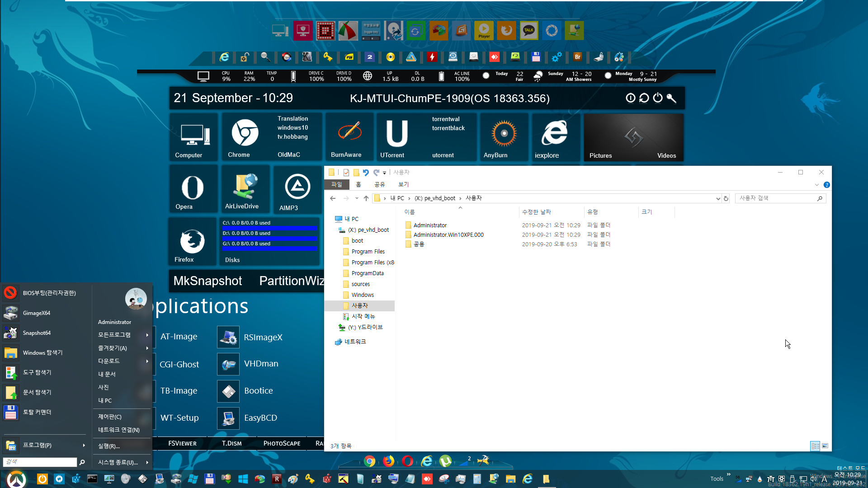The height and width of the screenshot is (488, 868).
Task: Click the restart arrow icon in the launcher header
Action: coord(644,98)
